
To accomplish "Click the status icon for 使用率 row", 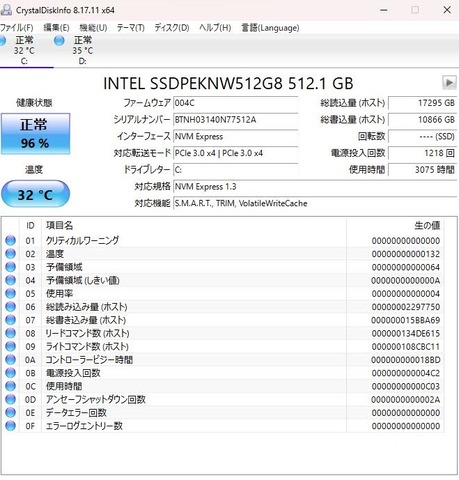I will tap(11, 293).
